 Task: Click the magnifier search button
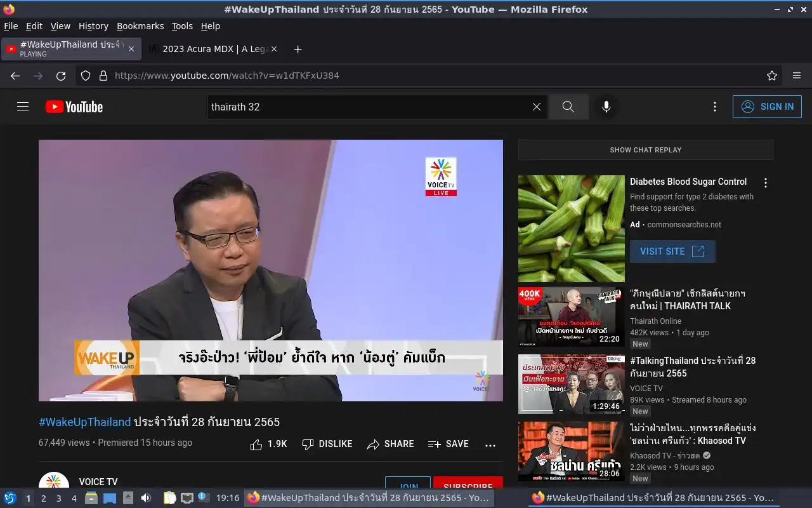pyautogui.click(x=568, y=107)
